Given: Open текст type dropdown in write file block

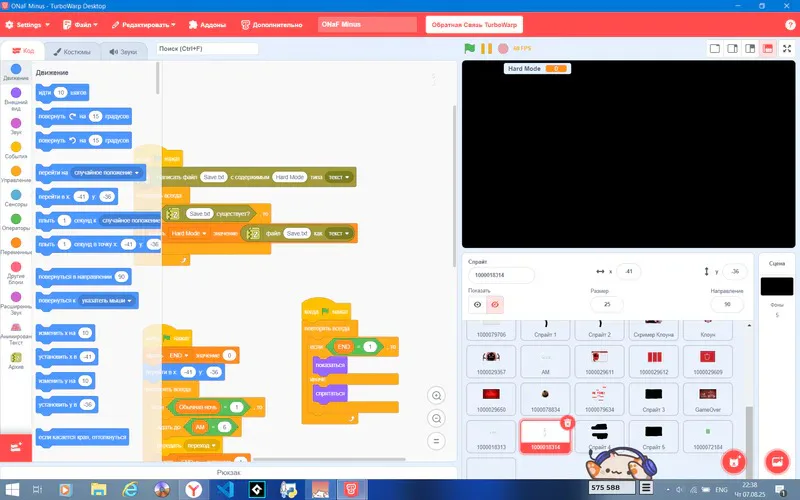Looking at the screenshot, I should pyautogui.click(x=339, y=177).
